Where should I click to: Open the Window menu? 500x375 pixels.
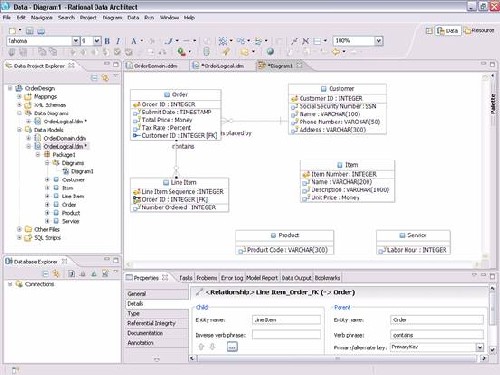(169, 17)
